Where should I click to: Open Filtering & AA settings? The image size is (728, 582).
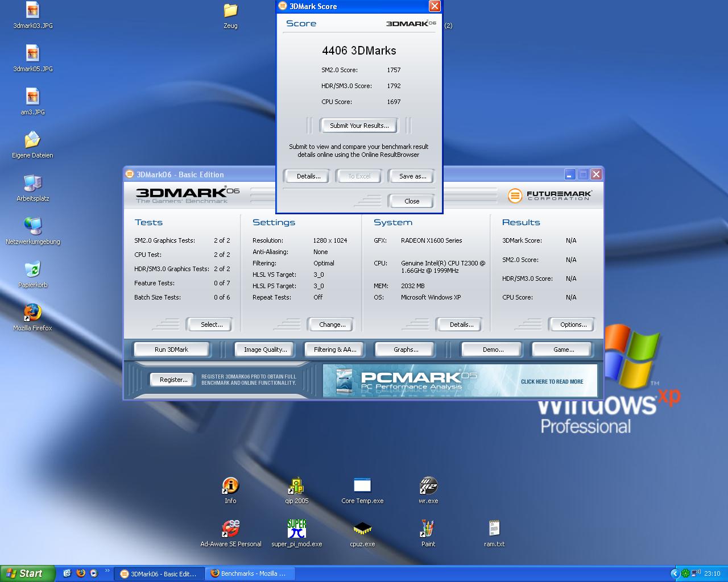[x=335, y=350]
